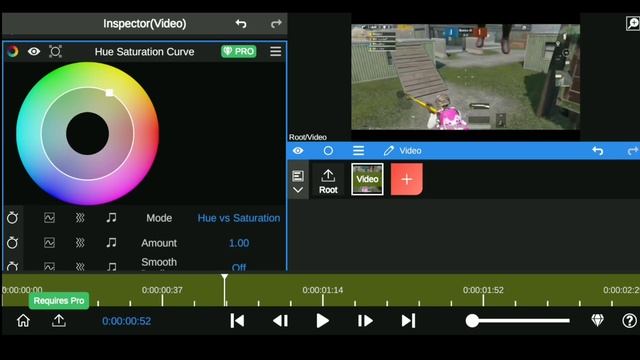Toggle layer visibility eye in blue toolbar
The height and width of the screenshot is (360, 640).
298,151
